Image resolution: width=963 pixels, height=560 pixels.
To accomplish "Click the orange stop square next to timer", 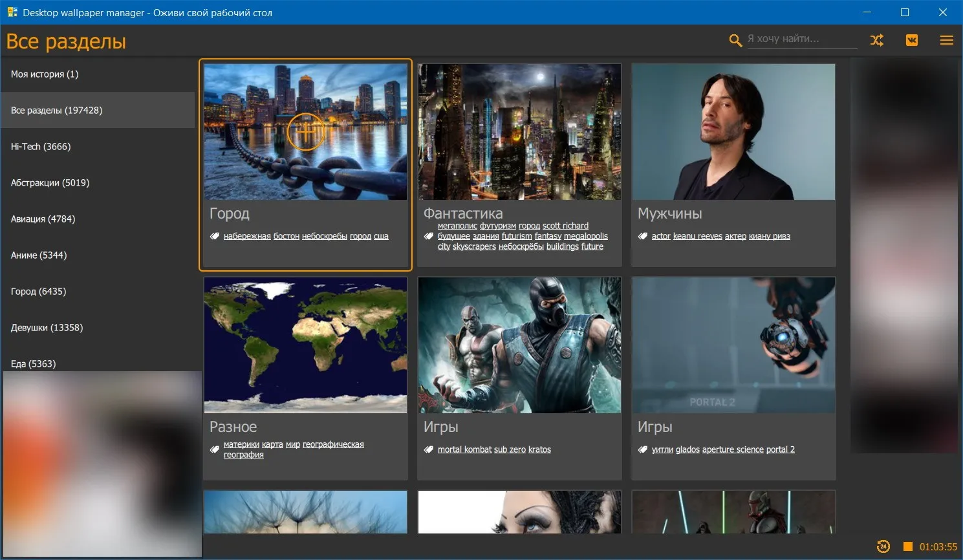I will tap(907, 546).
